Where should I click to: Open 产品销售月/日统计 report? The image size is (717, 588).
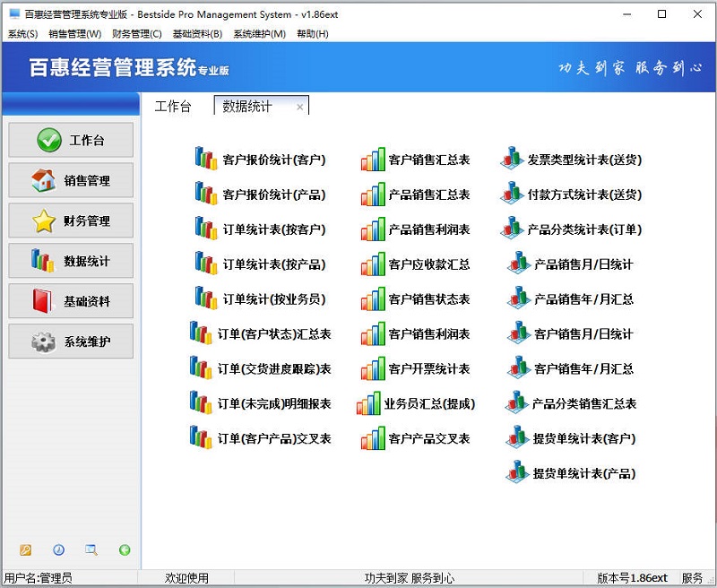583,264
